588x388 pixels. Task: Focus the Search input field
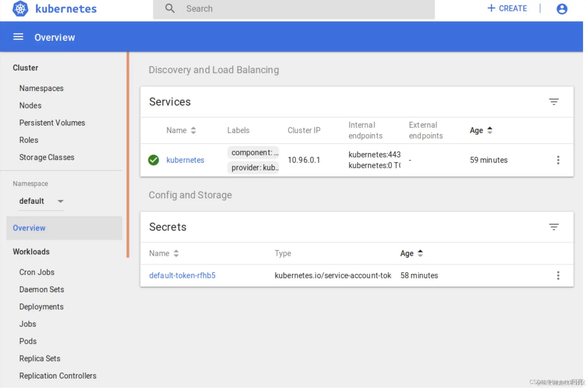[294, 9]
